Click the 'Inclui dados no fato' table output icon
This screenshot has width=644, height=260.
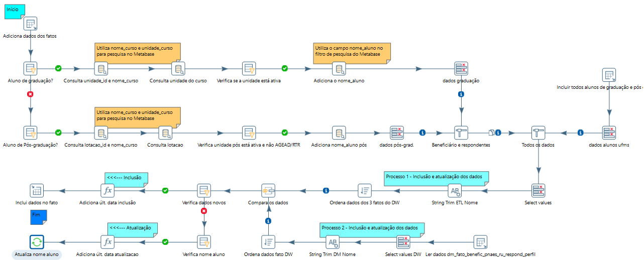[37, 191]
